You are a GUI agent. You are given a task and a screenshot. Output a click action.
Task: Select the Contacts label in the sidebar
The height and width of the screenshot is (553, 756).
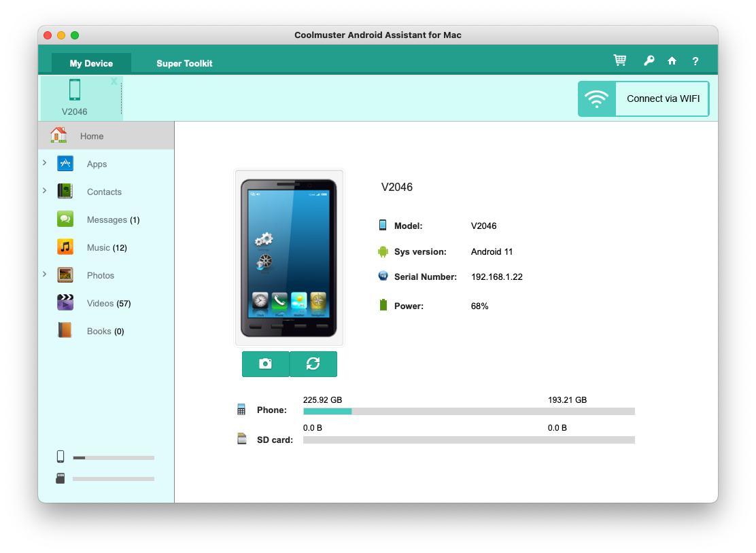(104, 192)
